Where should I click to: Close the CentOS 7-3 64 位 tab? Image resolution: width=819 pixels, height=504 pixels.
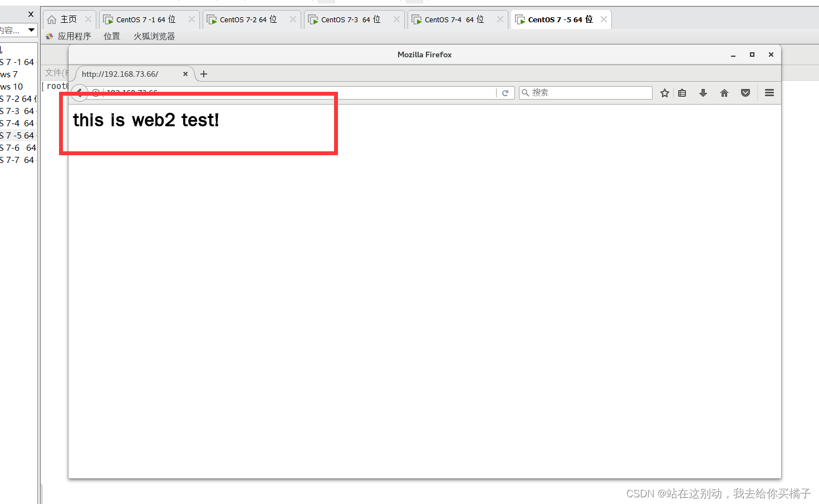click(396, 19)
